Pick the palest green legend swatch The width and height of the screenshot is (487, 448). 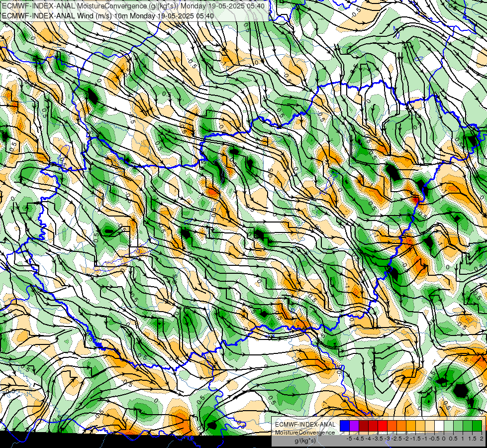[449, 426]
